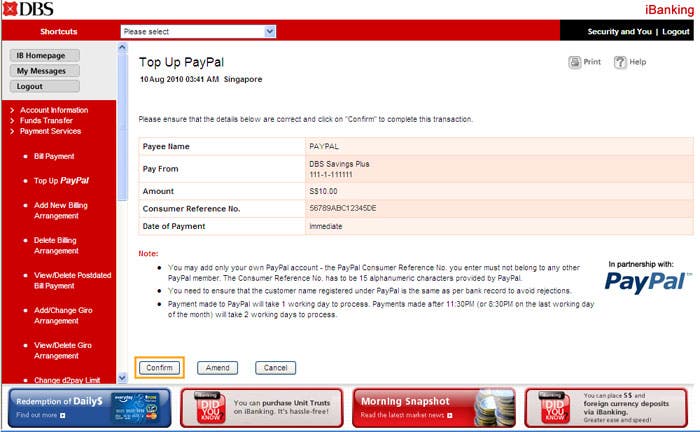Click the Print icon
Screen dimensions: 700x432
pos(575,62)
